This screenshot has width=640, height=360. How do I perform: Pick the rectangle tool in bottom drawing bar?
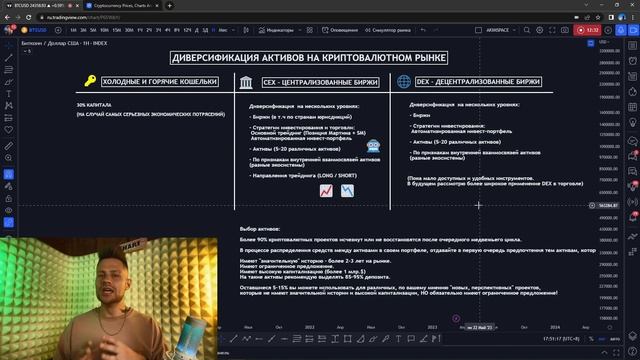(x=347, y=338)
